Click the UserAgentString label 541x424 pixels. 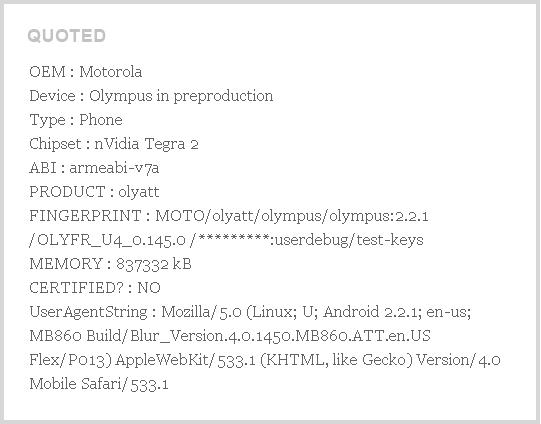(88, 312)
